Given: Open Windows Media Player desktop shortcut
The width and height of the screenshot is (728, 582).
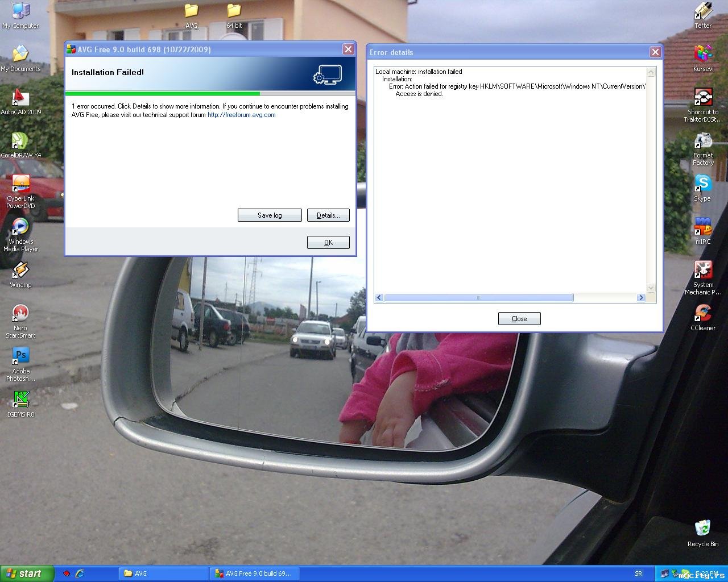Looking at the screenshot, I should (x=20, y=235).
